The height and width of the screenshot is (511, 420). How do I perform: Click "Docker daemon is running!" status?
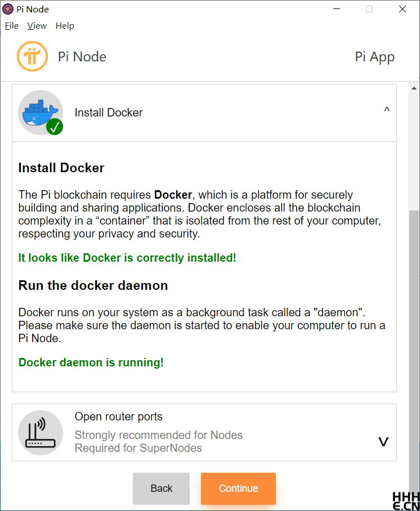tap(91, 362)
